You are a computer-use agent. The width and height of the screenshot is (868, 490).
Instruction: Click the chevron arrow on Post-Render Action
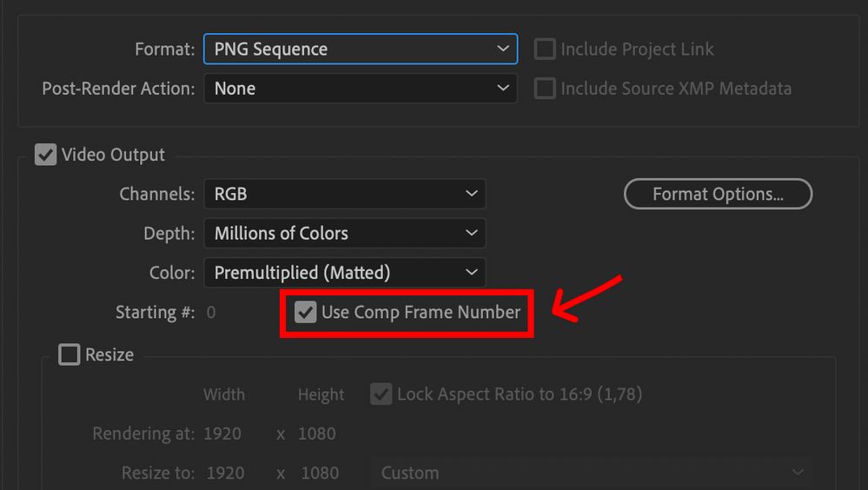(503, 89)
